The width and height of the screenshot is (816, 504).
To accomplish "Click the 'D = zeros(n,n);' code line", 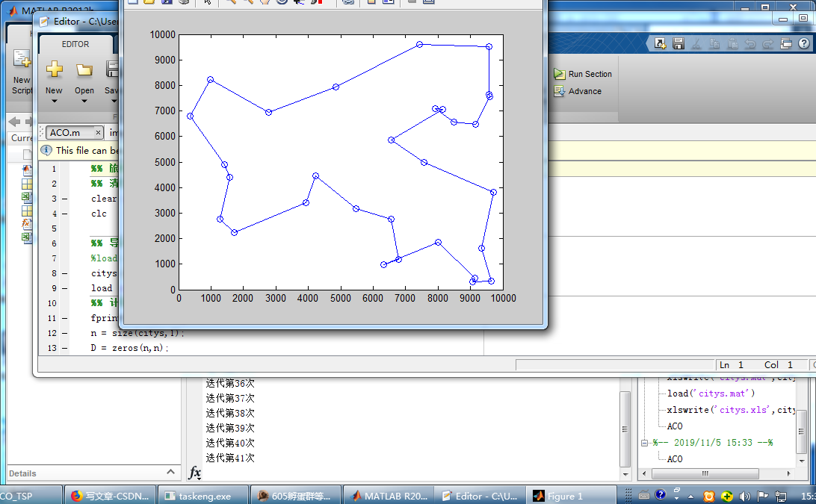I will point(129,348).
